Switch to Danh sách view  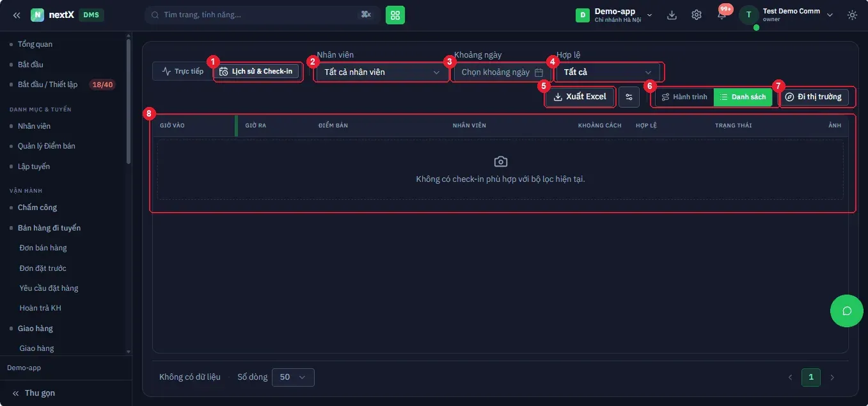[x=743, y=97]
